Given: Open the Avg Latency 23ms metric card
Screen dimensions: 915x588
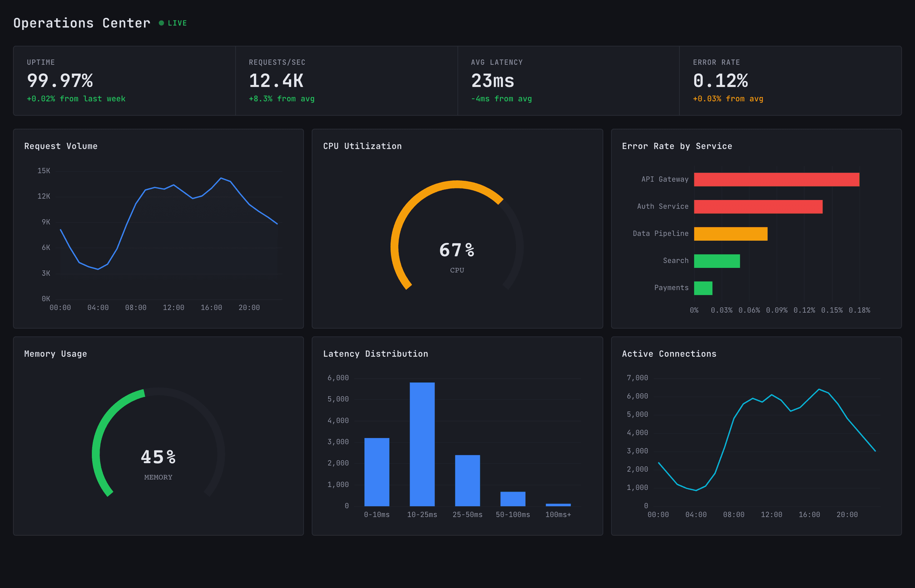Looking at the screenshot, I should coord(567,80).
